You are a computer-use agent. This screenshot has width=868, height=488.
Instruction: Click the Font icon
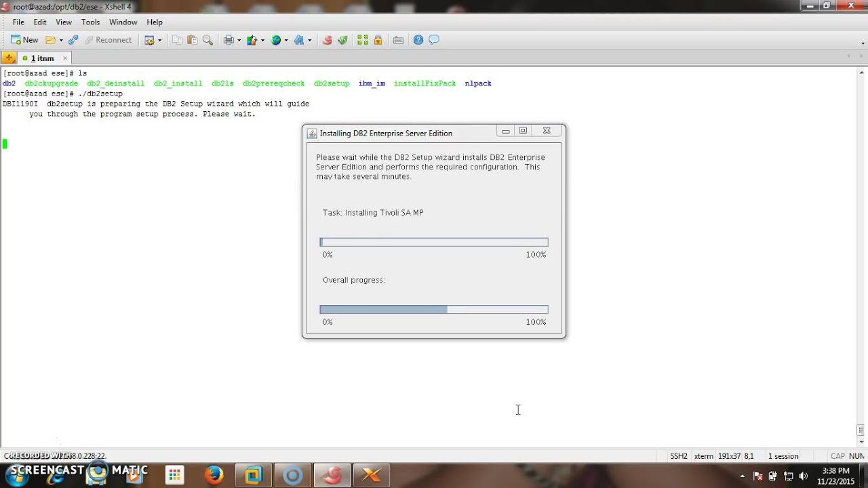click(299, 40)
